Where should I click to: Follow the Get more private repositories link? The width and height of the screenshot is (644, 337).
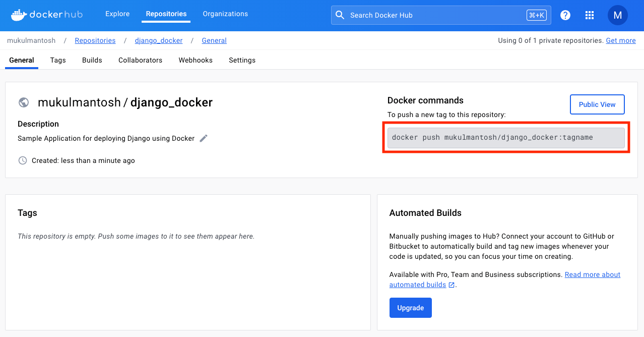(620, 40)
